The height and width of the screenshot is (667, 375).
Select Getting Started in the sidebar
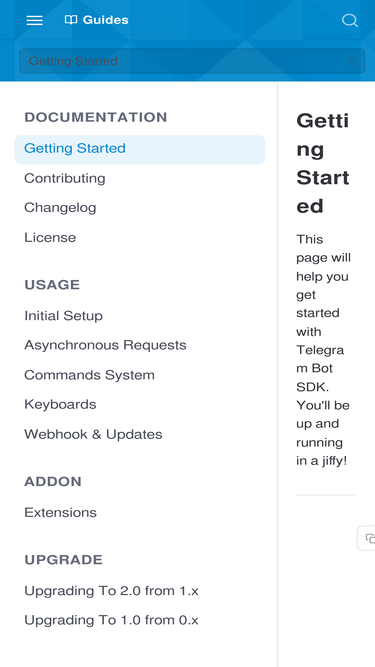point(140,149)
